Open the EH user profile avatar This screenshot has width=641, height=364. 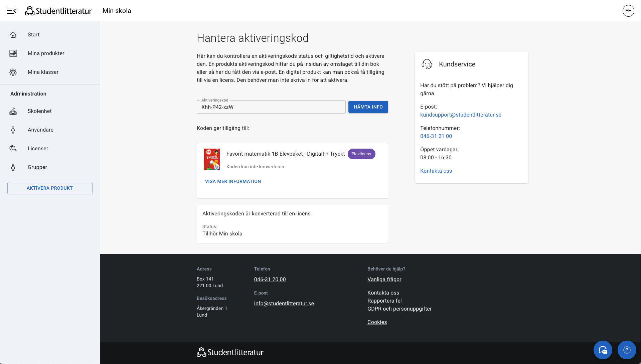628,11
